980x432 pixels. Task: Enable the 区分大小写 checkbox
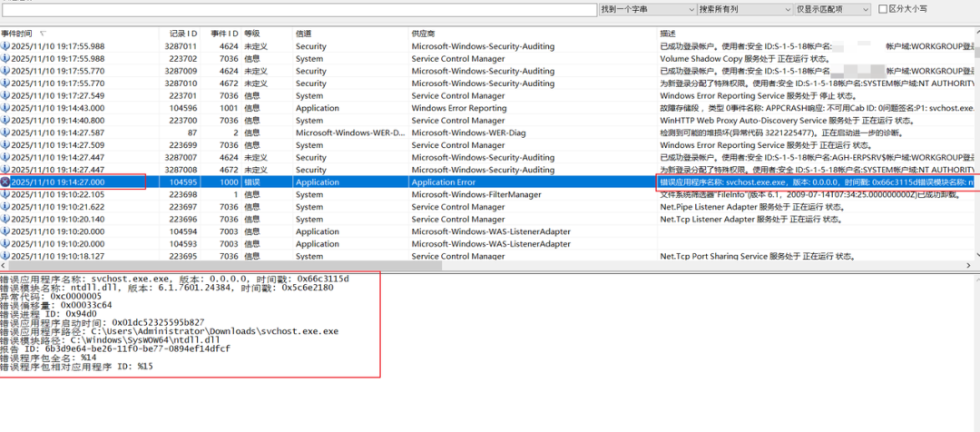click(x=883, y=9)
